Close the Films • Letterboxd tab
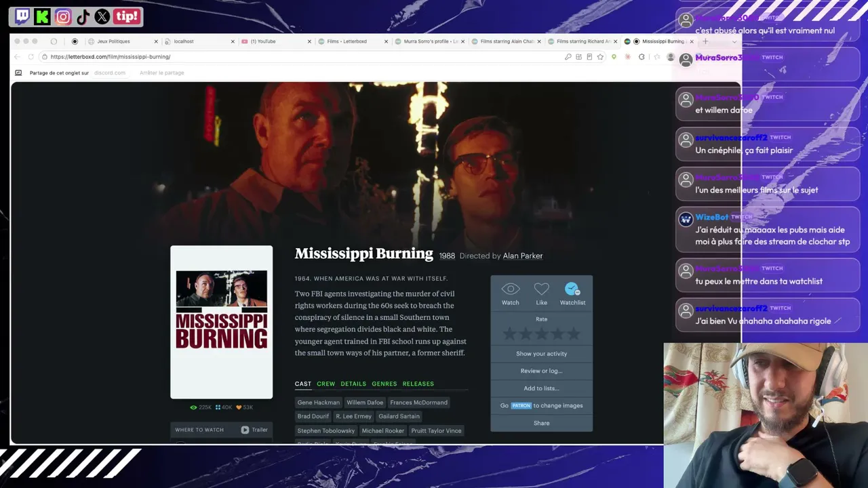868x488 pixels. click(387, 41)
